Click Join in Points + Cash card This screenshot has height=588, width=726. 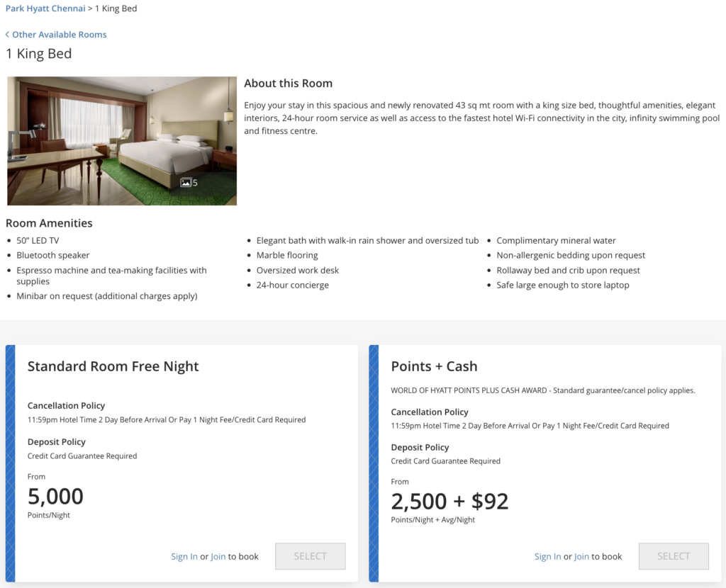583,556
